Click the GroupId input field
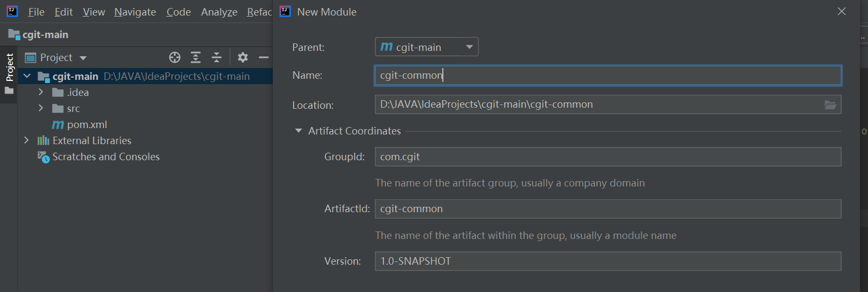This screenshot has width=868, height=292. click(x=607, y=157)
